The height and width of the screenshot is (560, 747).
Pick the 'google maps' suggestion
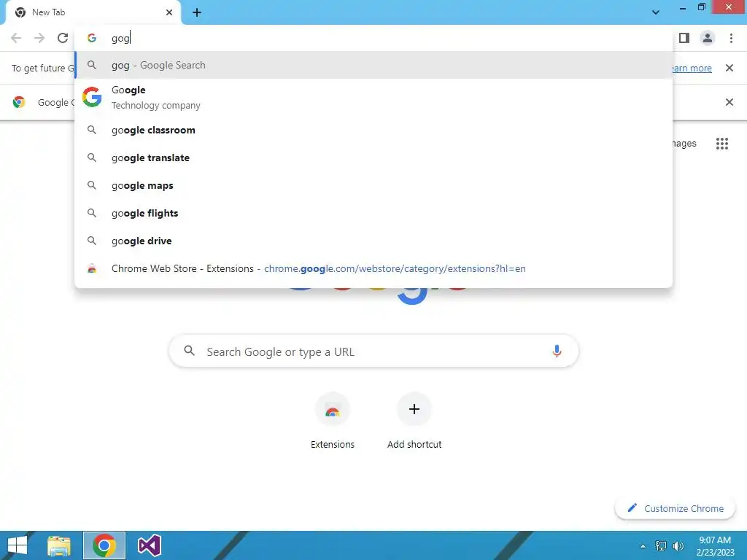(373, 185)
